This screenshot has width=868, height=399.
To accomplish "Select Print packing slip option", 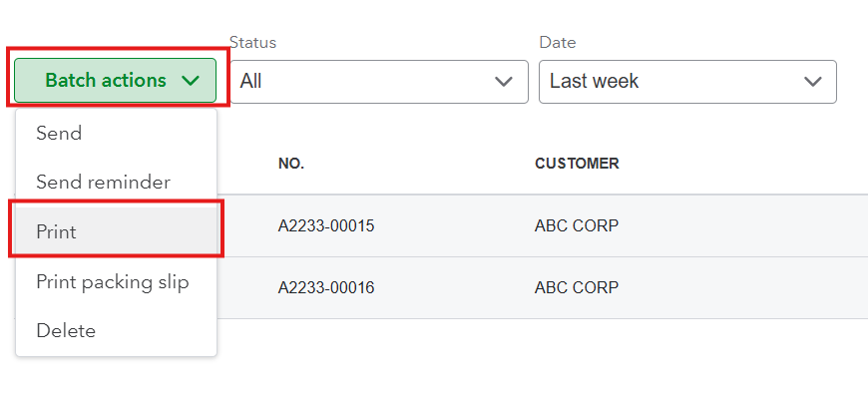I will (x=112, y=281).
